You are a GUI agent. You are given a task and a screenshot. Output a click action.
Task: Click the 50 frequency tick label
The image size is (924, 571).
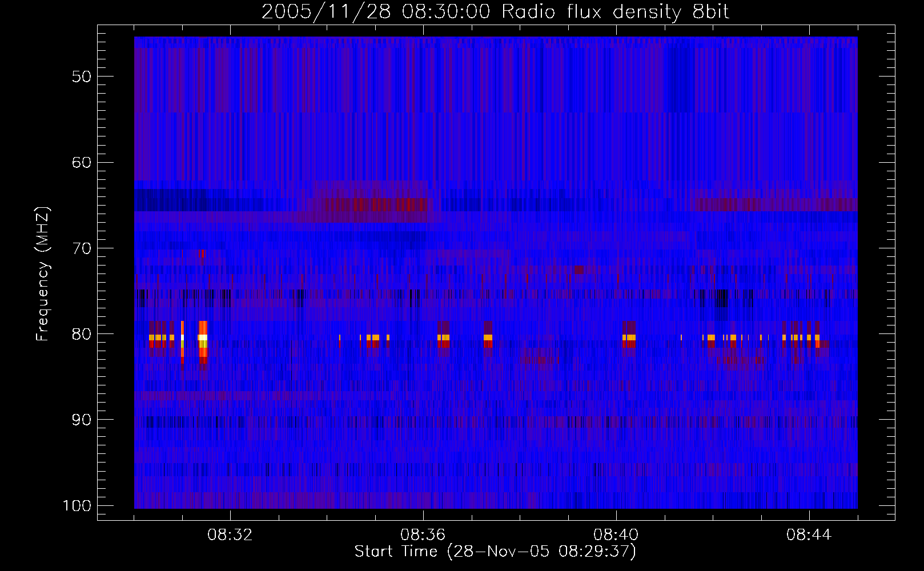coord(82,77)
